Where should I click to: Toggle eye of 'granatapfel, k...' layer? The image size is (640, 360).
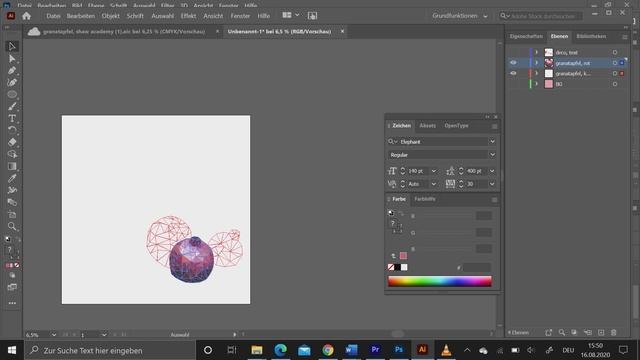[x=513, y=73]
